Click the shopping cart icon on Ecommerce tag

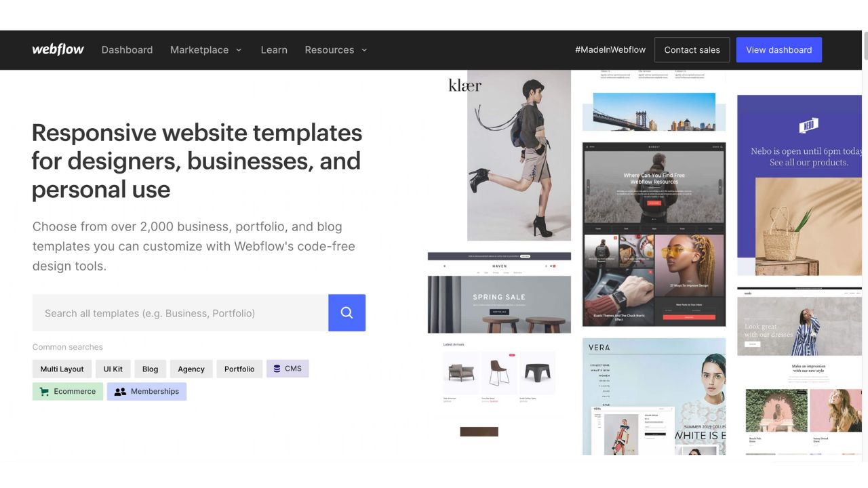[x=43, y=391]
